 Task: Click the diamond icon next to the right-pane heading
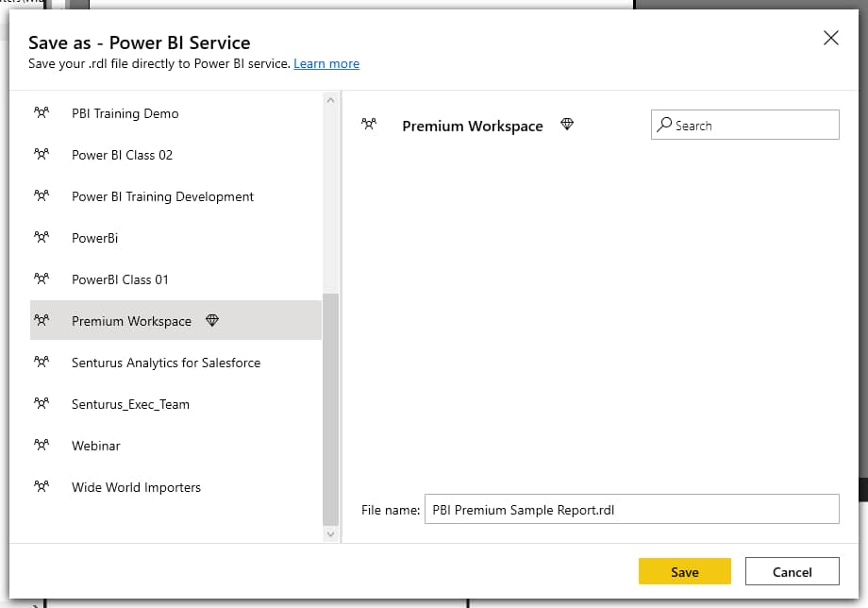click(x=567, y=125)
